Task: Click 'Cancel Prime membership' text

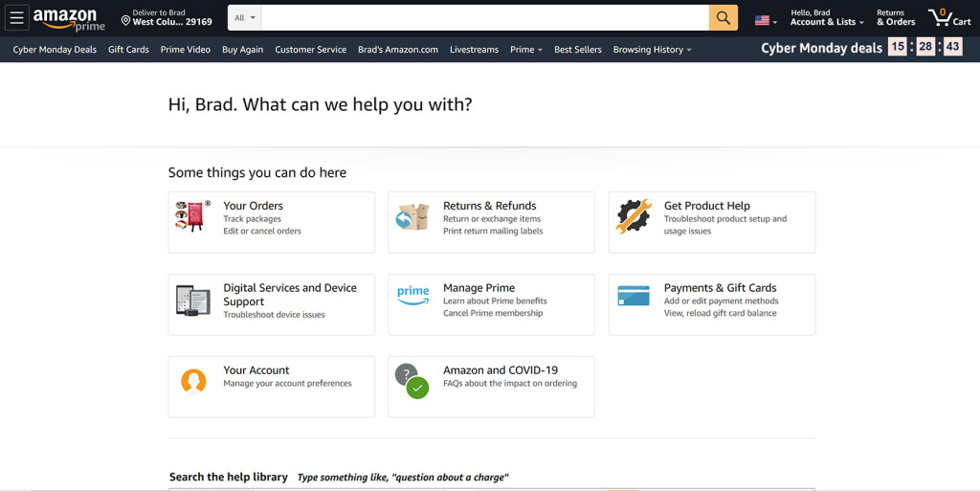Action: tap(493, 313)
